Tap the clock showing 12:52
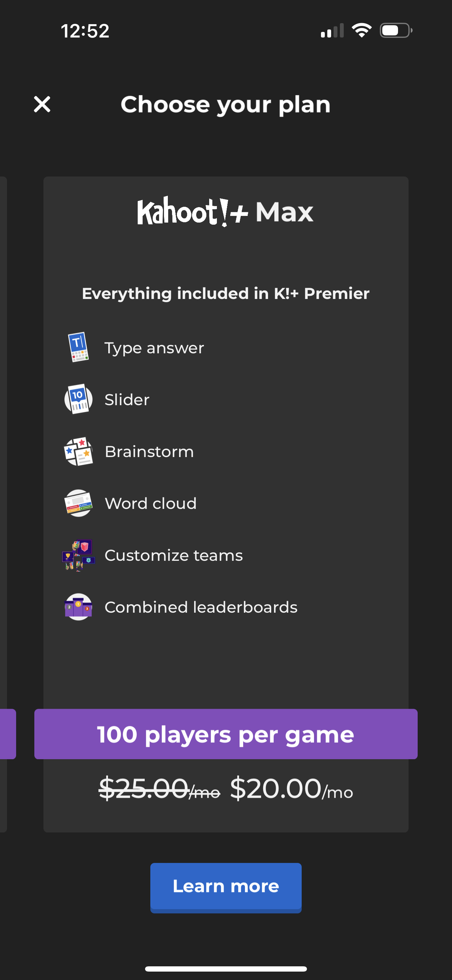The image size is (452, 980). [85, 32]
